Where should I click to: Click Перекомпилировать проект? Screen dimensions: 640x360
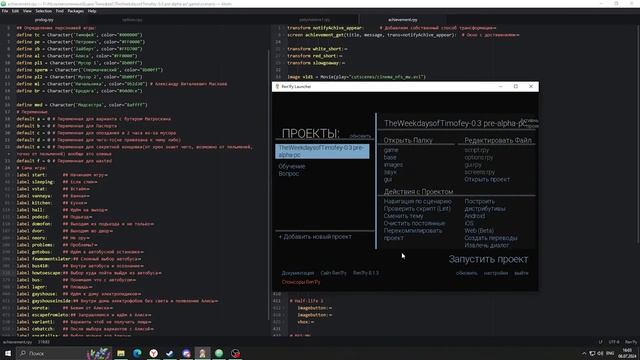413,234
